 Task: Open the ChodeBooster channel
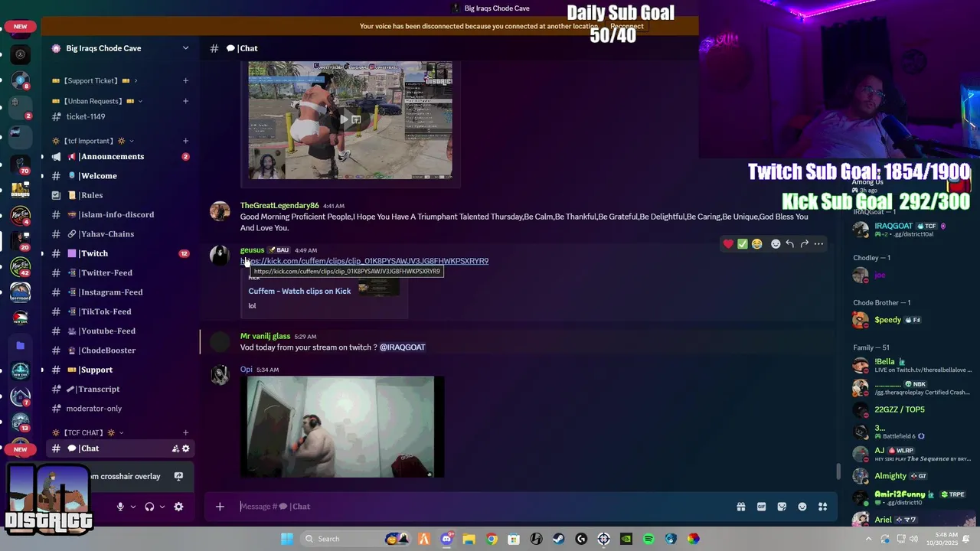point(120,350)
